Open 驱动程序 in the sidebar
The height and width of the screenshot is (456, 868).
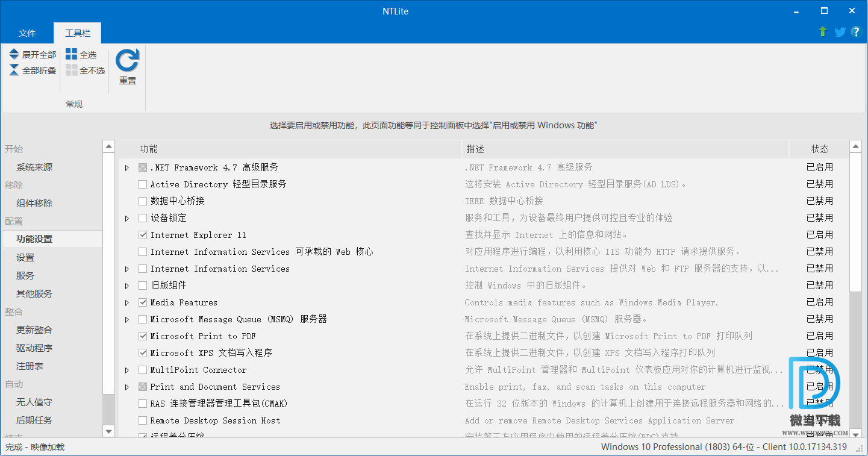tap(34, 348)
